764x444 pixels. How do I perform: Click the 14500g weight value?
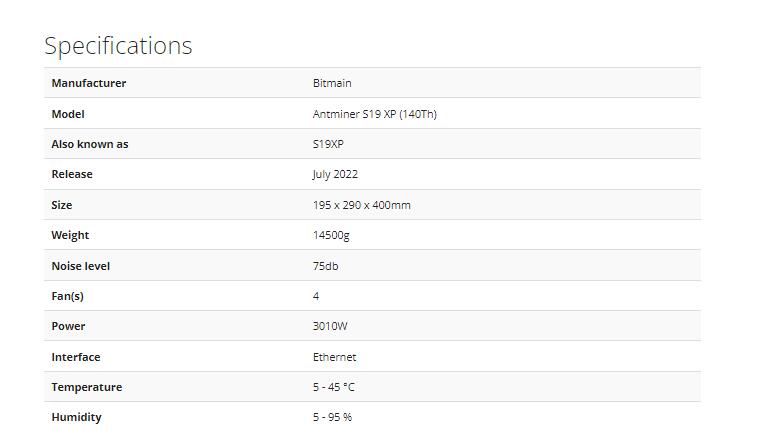tap(331, 235)
